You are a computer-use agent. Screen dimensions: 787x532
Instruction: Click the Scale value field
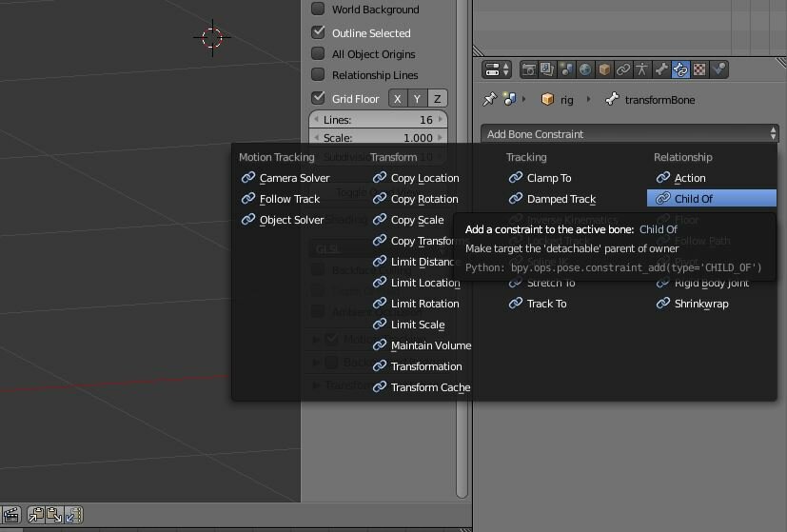379,137
